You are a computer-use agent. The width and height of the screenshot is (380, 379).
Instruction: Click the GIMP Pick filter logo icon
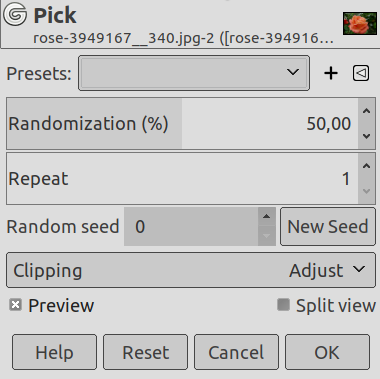(x=15, y=14)
